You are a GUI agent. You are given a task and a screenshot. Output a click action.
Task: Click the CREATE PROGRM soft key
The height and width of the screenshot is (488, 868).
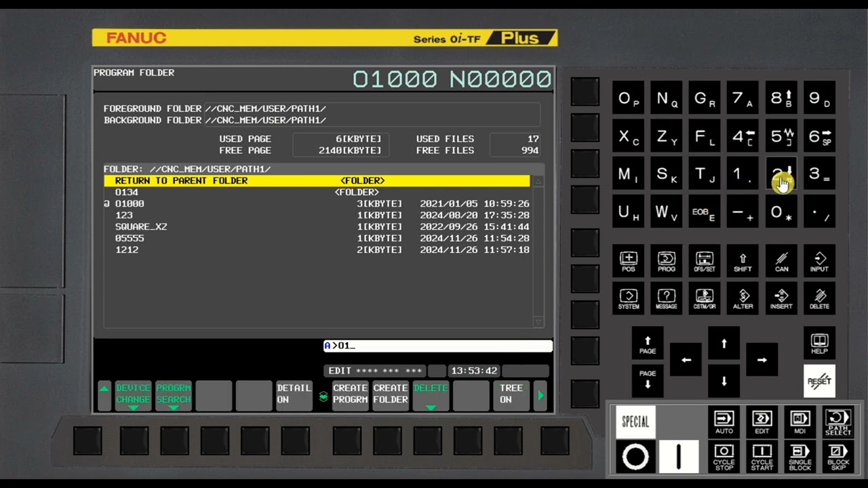tap(350, 394)
